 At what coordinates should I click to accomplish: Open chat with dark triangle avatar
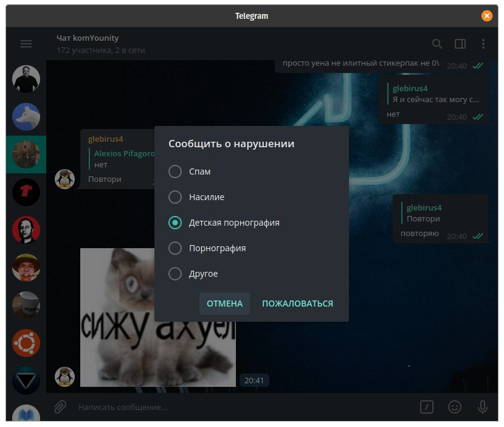[26, 381]
